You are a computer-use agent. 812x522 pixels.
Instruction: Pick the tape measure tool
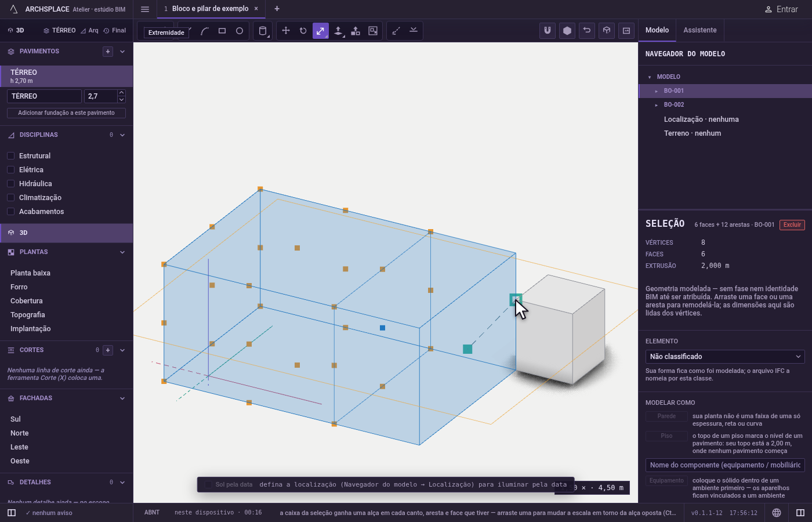coord(396,31)
